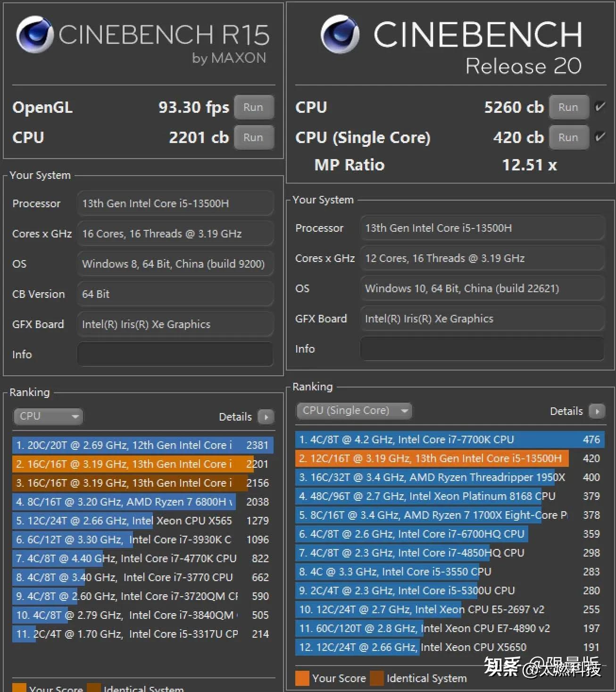
Task: Run the CPU (Single Core) test in R20
Action: click(568, 137)
